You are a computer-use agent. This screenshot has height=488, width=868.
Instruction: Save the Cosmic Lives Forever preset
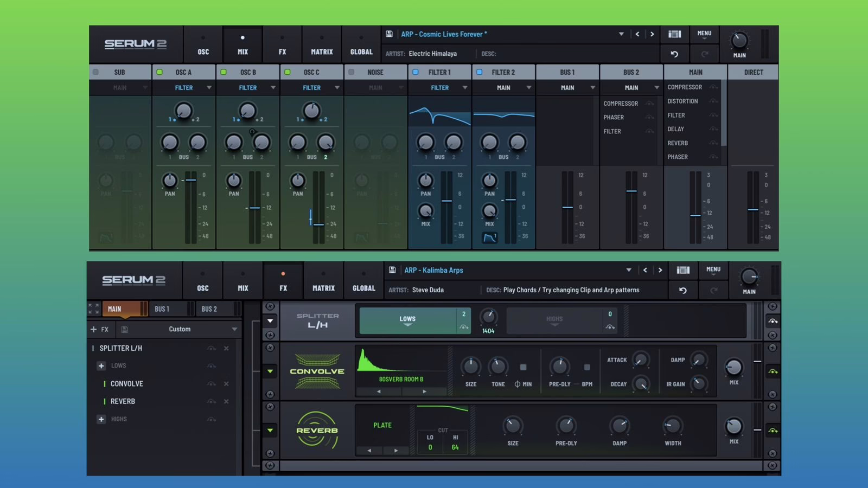389,34
